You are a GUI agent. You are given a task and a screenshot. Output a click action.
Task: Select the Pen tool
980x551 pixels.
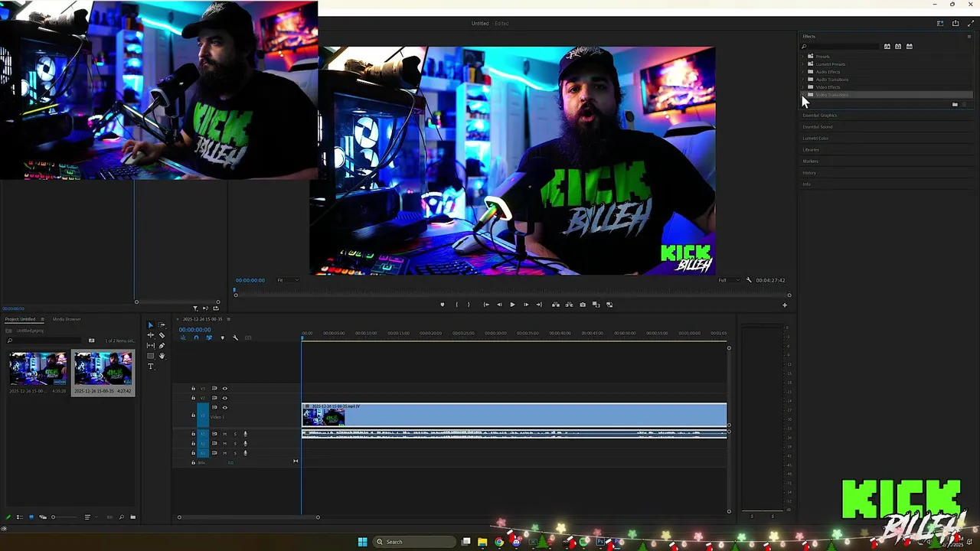[x=162, y=346]
